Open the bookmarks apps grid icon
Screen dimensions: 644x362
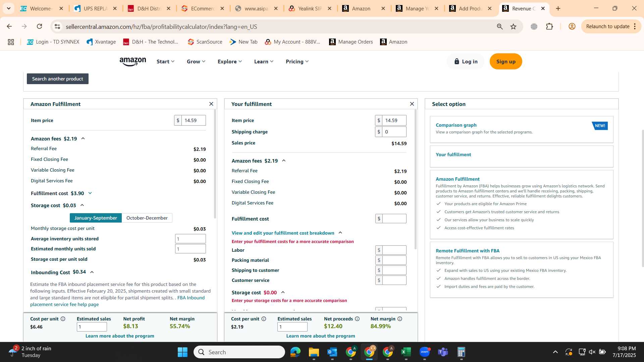[11, 42]
